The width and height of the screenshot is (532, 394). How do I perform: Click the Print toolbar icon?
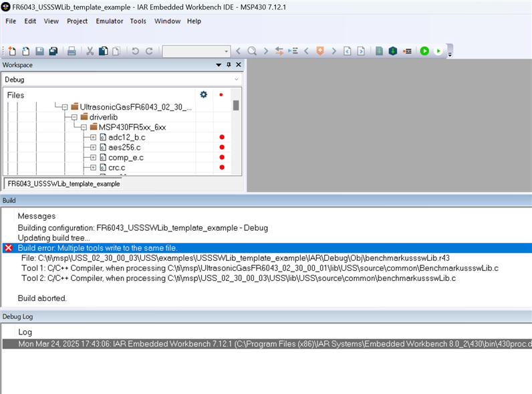pyautogui.click(x=72, y=51)
